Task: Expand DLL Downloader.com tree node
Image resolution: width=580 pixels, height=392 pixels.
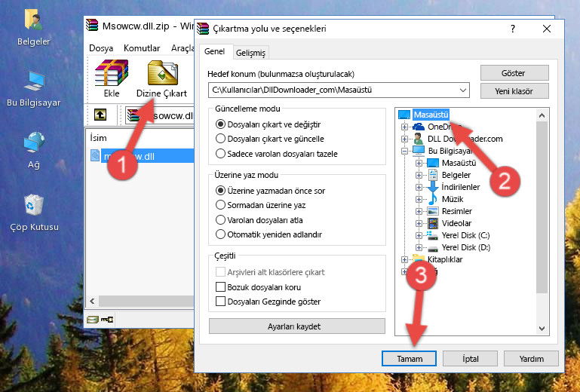Action: (x=404, y=139)
